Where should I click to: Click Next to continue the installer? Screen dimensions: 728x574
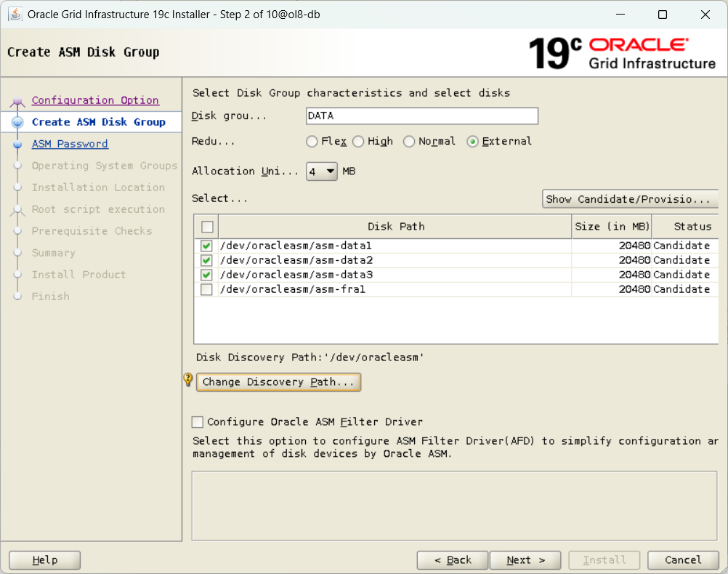[x=525, y=560]
